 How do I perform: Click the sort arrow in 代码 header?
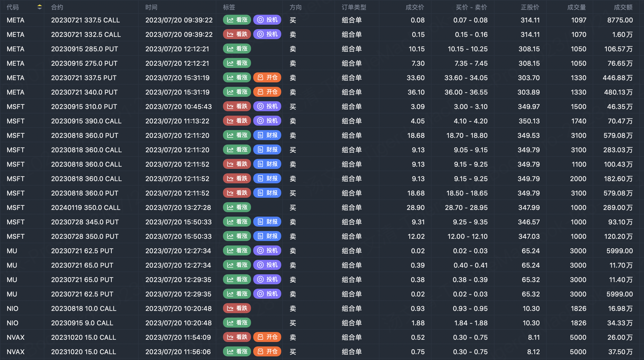(39, 7)
